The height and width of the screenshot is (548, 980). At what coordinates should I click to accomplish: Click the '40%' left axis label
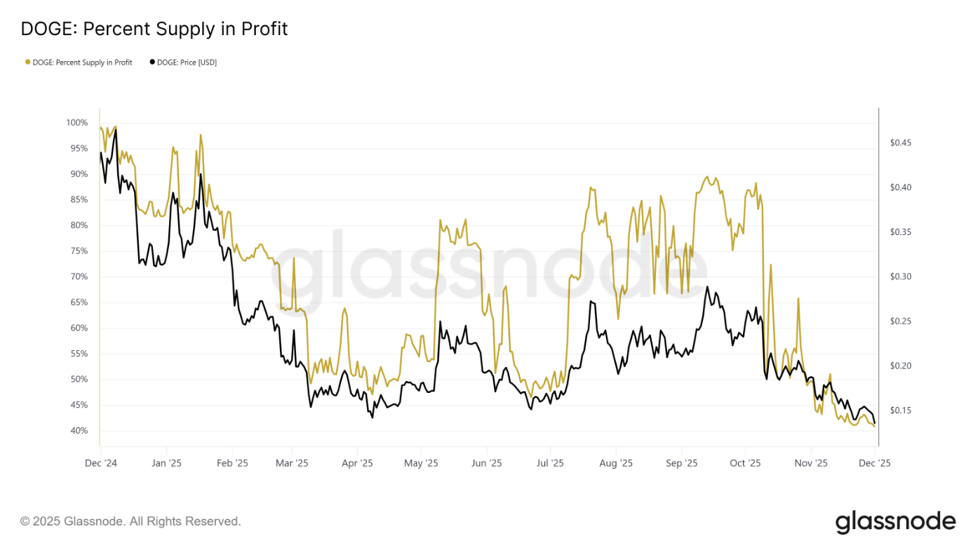[79, 431]
